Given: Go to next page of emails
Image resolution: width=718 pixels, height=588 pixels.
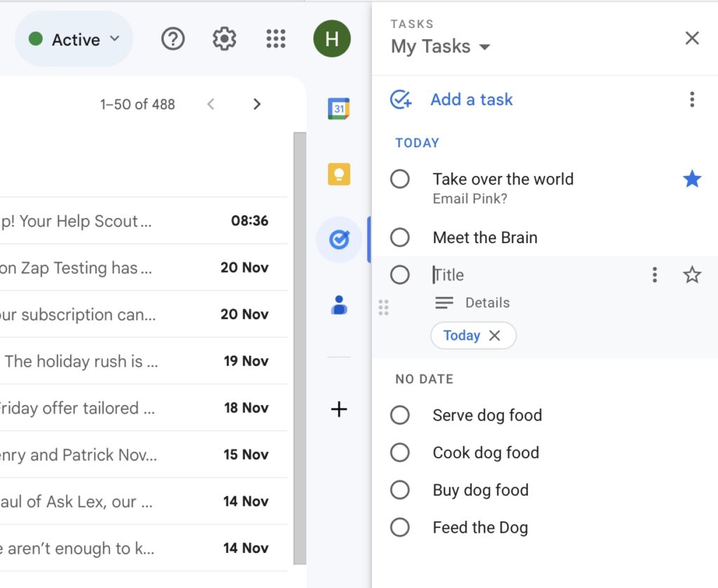Looking at the screenshot, I should pos(257,104).
